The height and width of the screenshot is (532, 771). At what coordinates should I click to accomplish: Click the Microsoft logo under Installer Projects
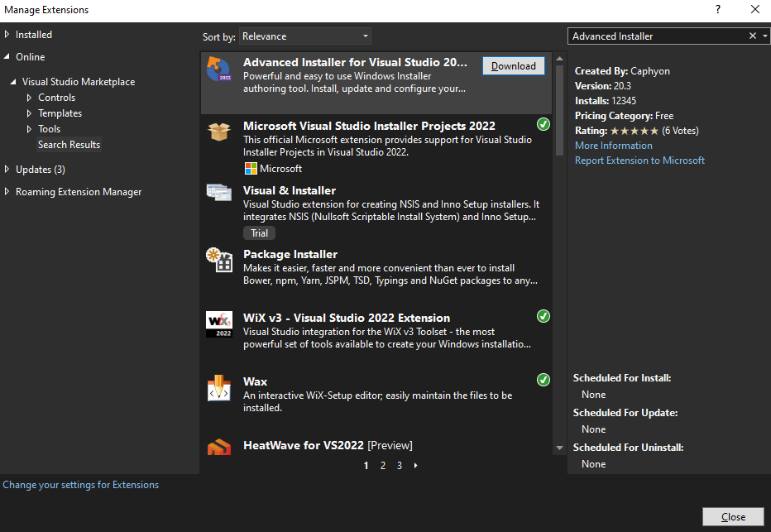251,169
